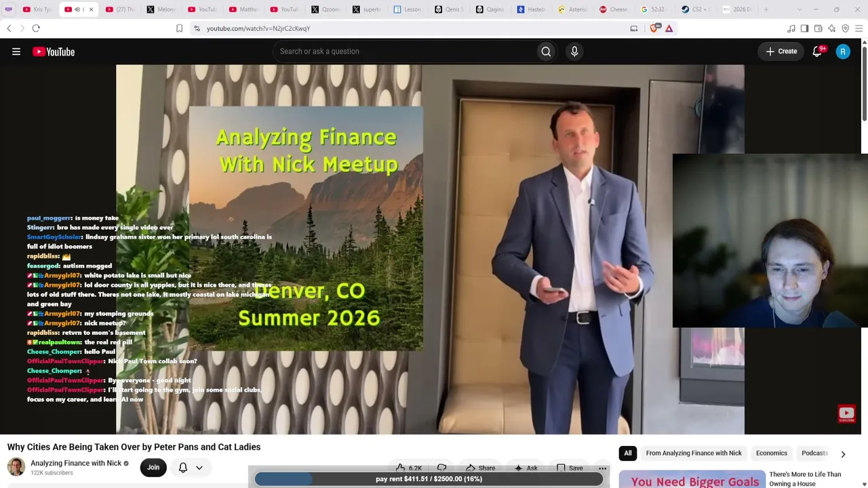Switch to the (27) The tab
Screen dimensions: 868x488
(120, 9)
